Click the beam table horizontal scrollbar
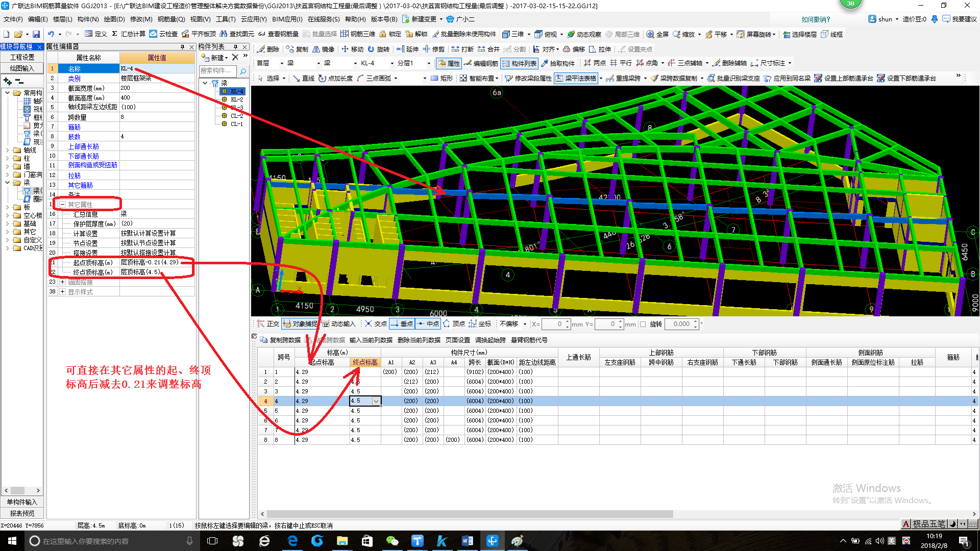The height and width of the screenshot is (551, 980). click(470, 514)
